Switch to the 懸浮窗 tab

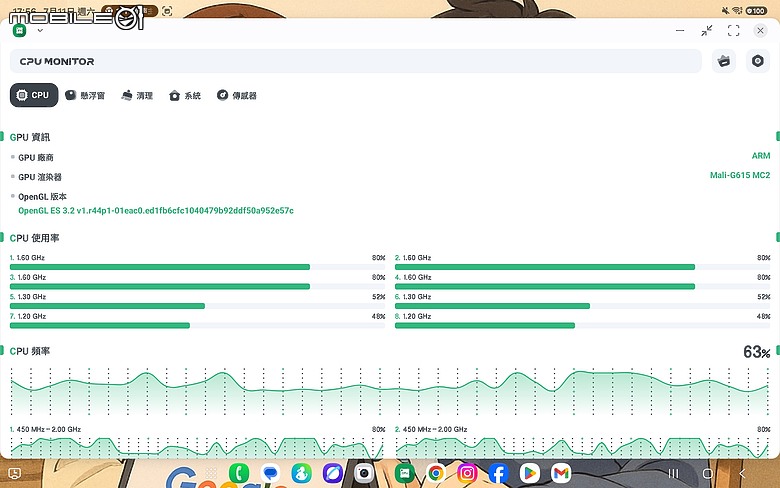tap(85, 96)
